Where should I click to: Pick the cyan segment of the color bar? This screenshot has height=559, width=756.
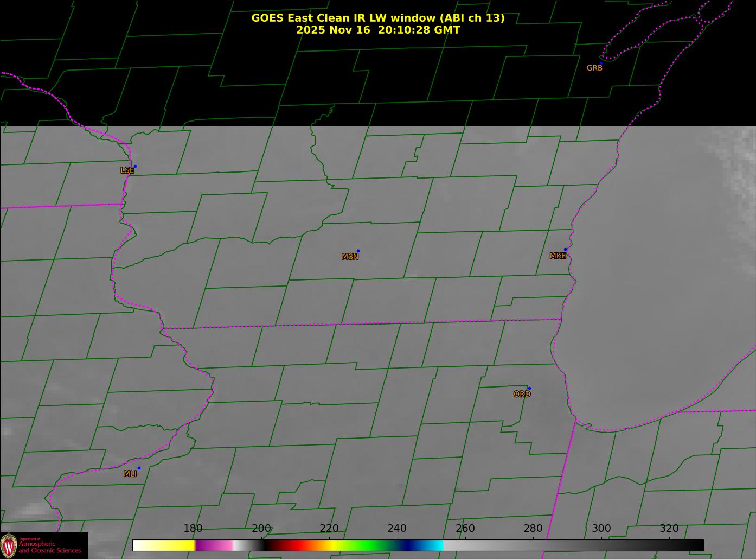pos(434,545)
